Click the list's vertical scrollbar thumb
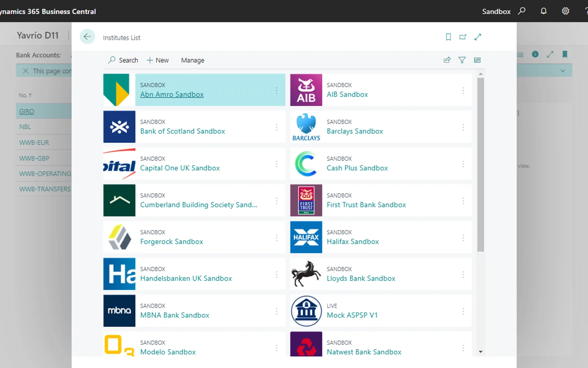Screen dimensions: 588x368 click(x=481, y=164)
